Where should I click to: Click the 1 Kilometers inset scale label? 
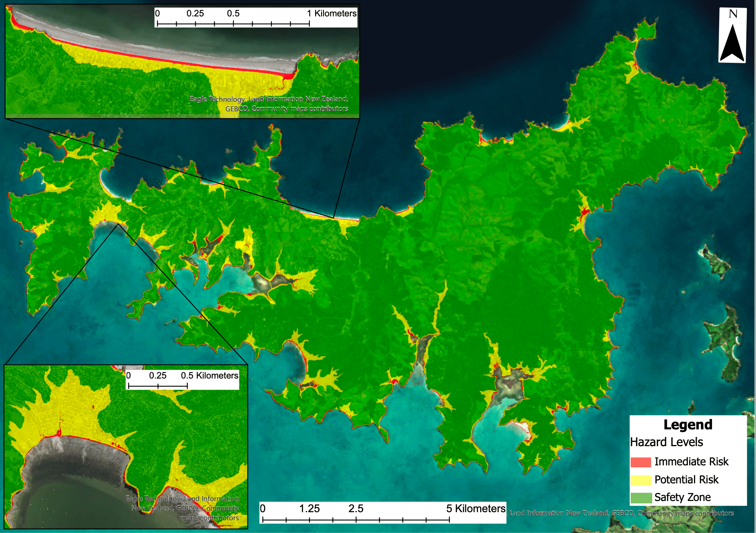point(332,14)
